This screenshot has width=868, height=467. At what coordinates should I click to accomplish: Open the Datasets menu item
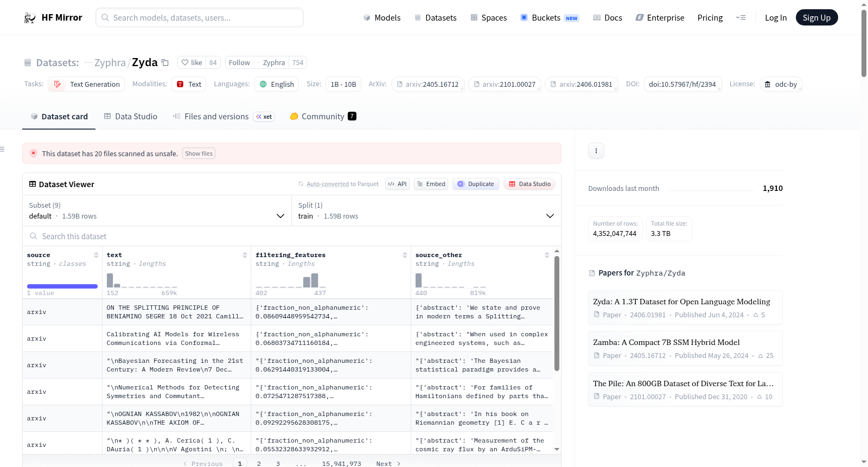coord(435,18)
